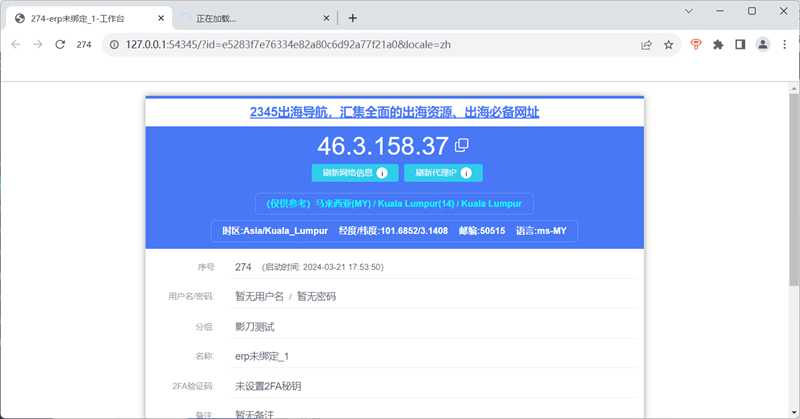
Task: Click the site information icon in address bar
Action: [x=114, y=44]
